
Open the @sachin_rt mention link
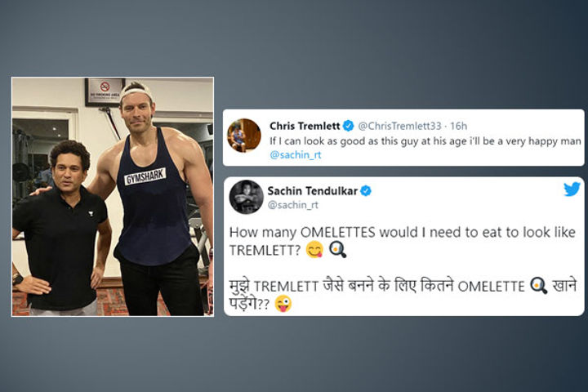point(296,155)
